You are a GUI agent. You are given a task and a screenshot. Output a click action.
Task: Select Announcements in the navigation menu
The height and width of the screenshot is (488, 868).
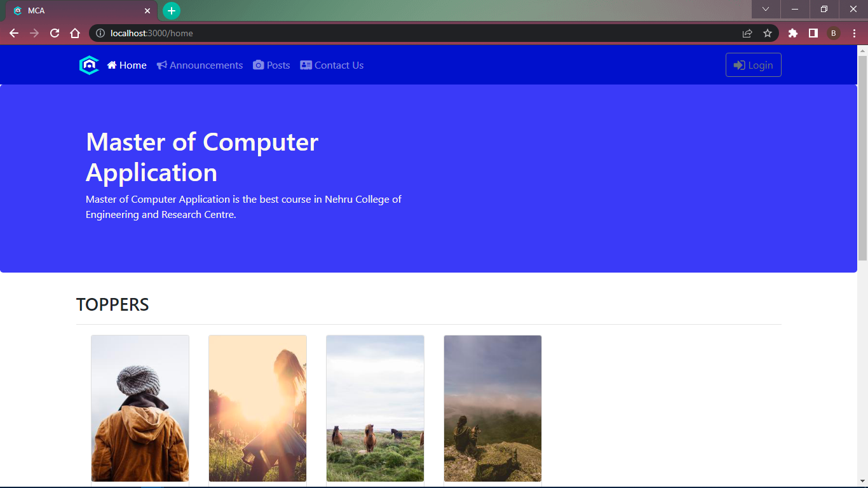click(205, 65)
